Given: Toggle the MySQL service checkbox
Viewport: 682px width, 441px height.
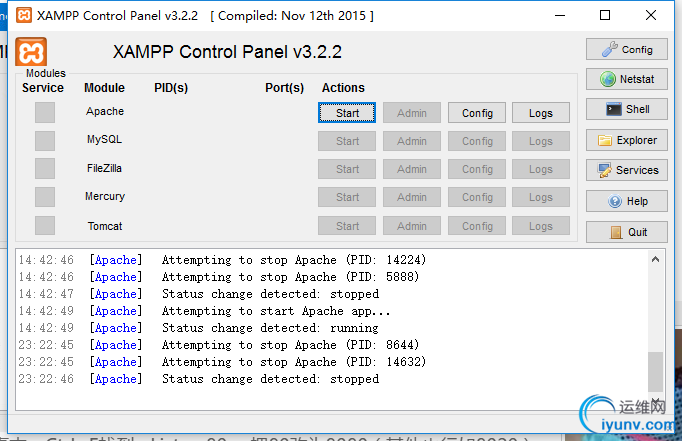Looking at the screenshot, I should (x=45, y=141).
